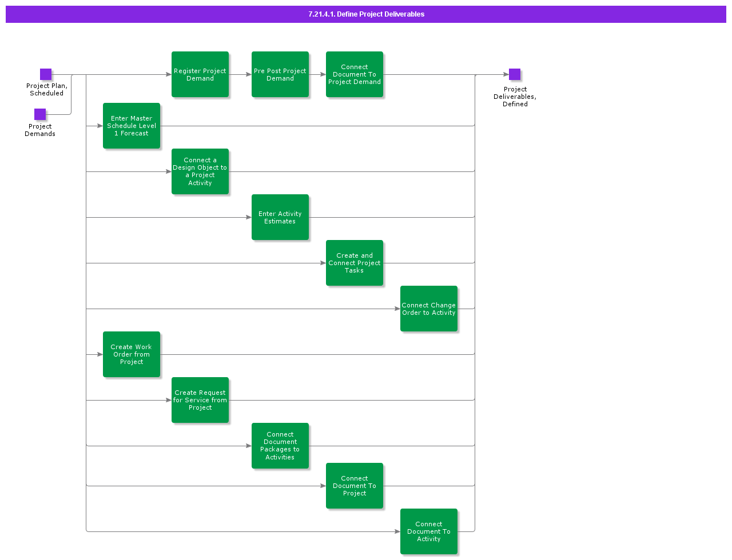
Task: Open the Register Project Demand process box
Action: click(200, 74)
